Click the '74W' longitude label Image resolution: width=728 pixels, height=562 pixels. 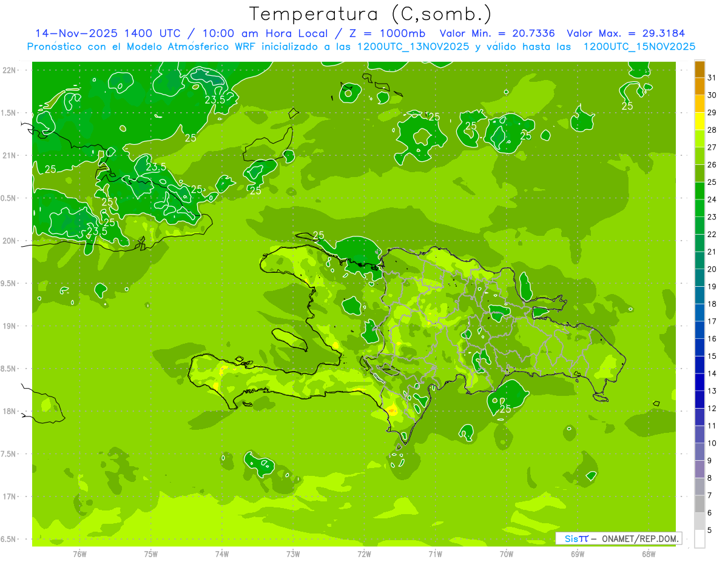(222, 554)
